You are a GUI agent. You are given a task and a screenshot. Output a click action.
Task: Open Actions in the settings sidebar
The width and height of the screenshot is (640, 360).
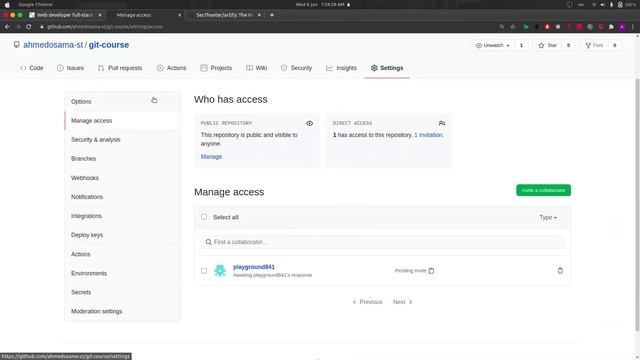122,254
